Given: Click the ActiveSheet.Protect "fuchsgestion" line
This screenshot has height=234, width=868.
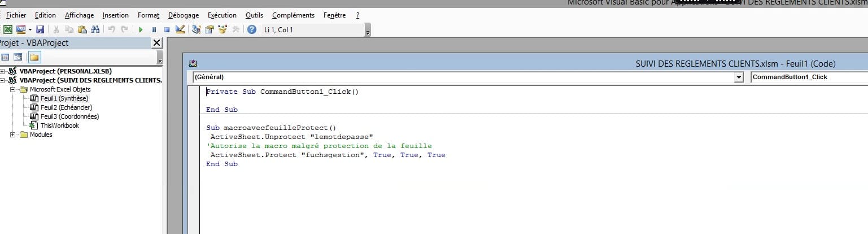Looking at the screenshot, I should 328,155.
